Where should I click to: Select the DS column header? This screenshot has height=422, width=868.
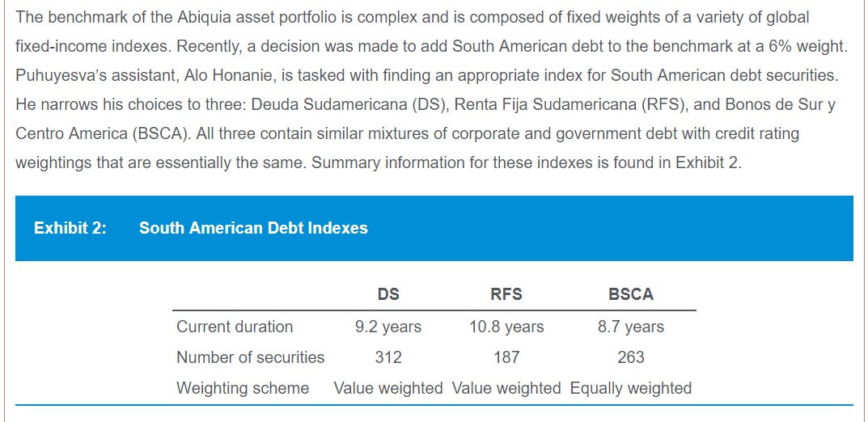click(388, 294)
